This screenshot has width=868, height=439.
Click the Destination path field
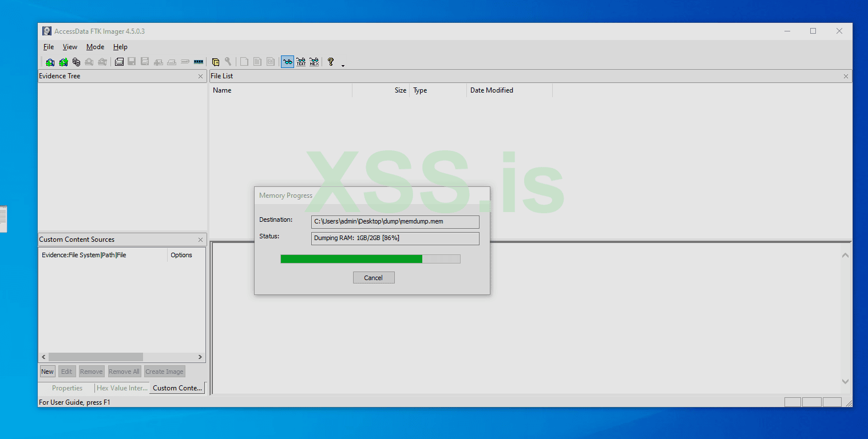(x=395, y=221)
